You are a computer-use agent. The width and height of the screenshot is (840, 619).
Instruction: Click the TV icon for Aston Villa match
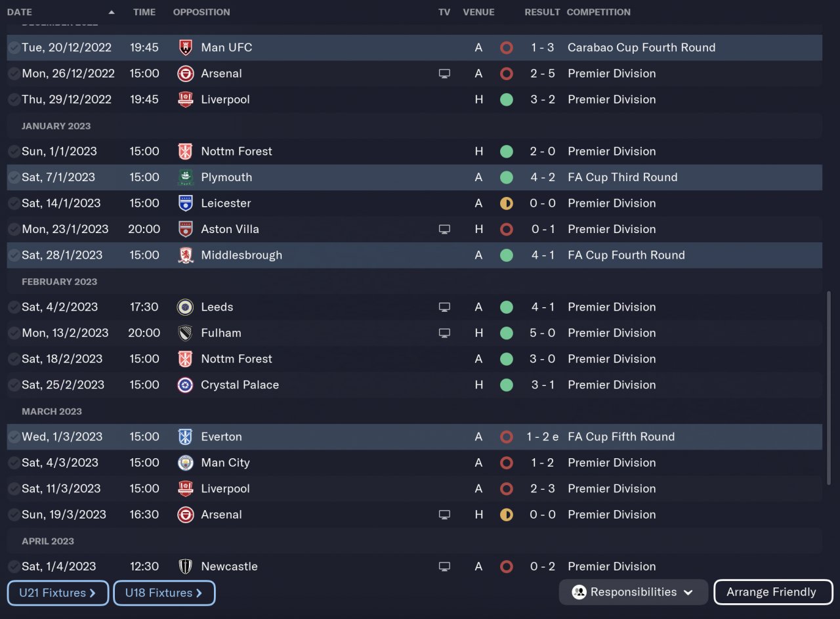[444, 229]
